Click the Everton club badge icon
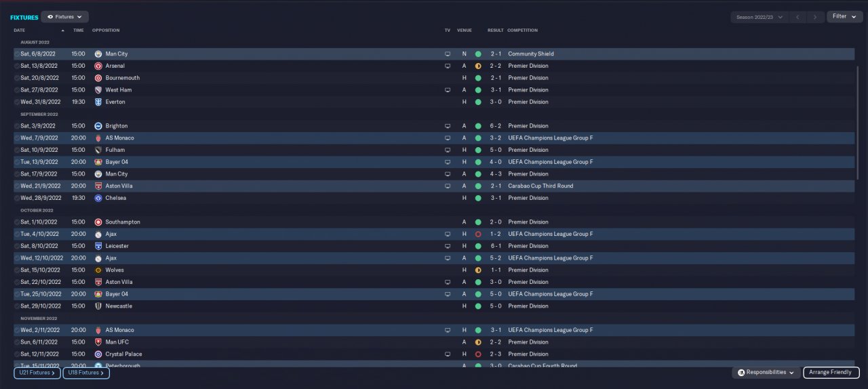Viewport: 868px width, 389px height. (98, 102)
